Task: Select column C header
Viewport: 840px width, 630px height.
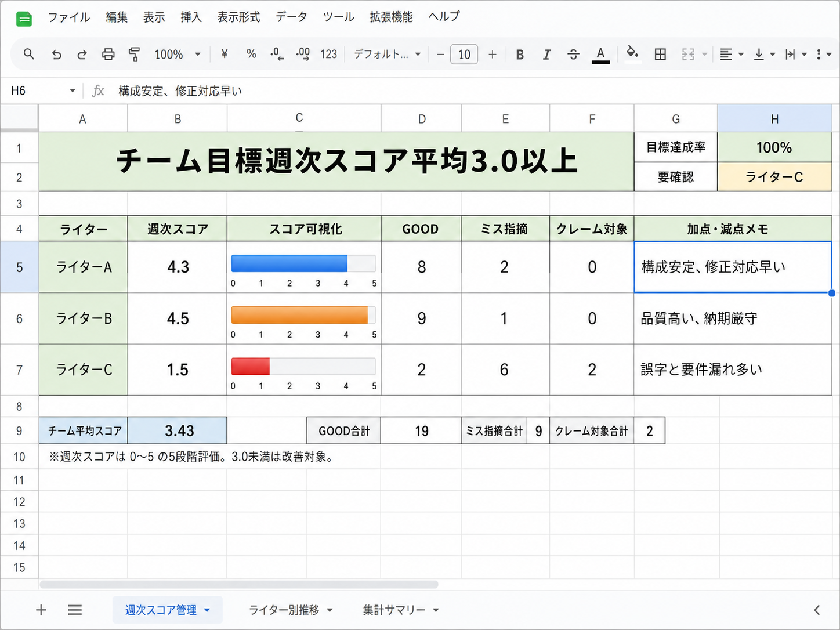Action: pyautogui.click(x=304, y=118)
